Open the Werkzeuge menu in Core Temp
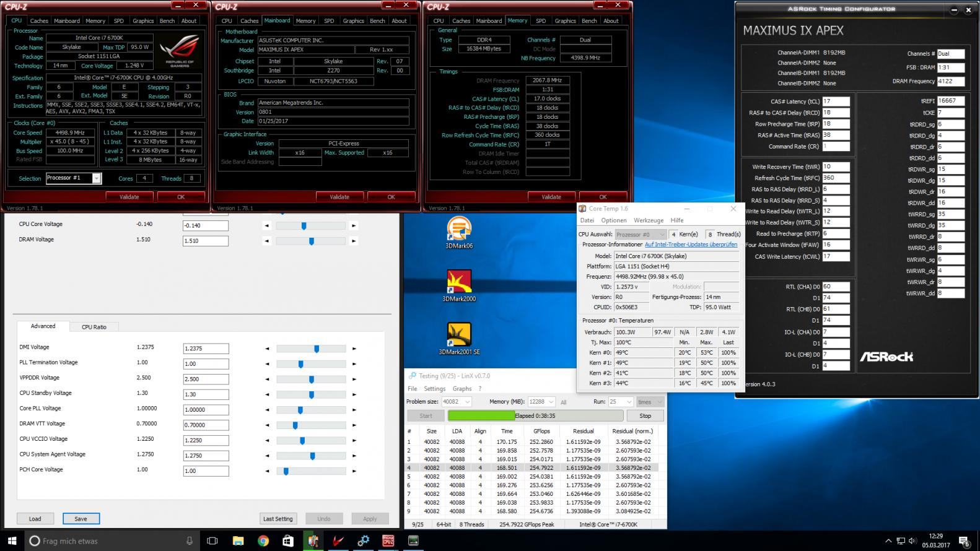The height and width of the screenshot is (551, 980). [649, 220]
